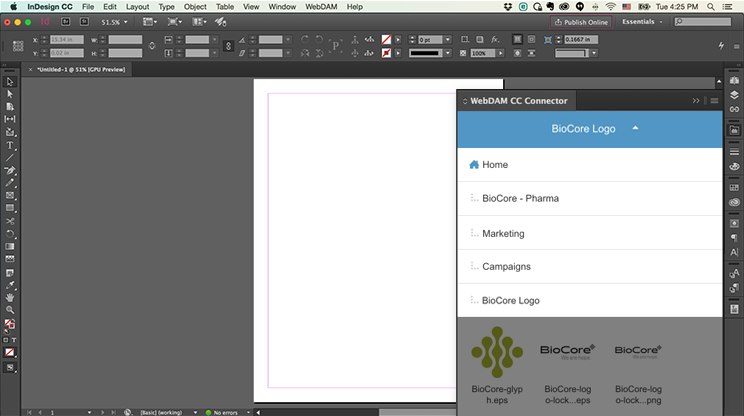Image resolution: width=744 pixels, height=416 pixels.
Task: Select the Zoom tool in toolbox
Action: (x=9, y=310)
